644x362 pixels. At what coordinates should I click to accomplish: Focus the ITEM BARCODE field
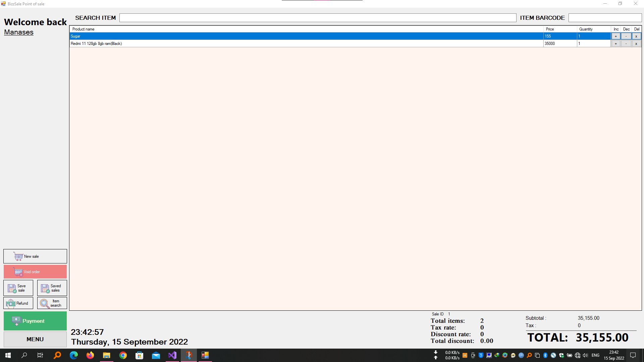[605, 18]
